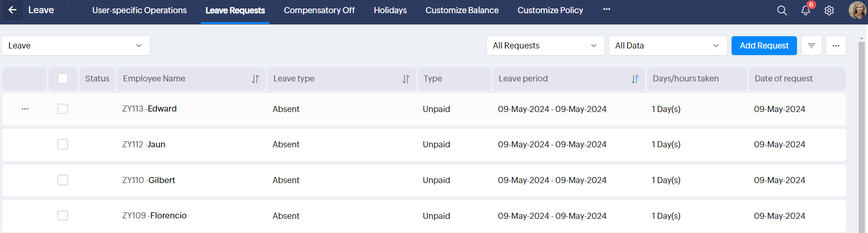Screen dimensions: 868x233
Task: Open the Holidays tab
Action: tap(390, 10)
